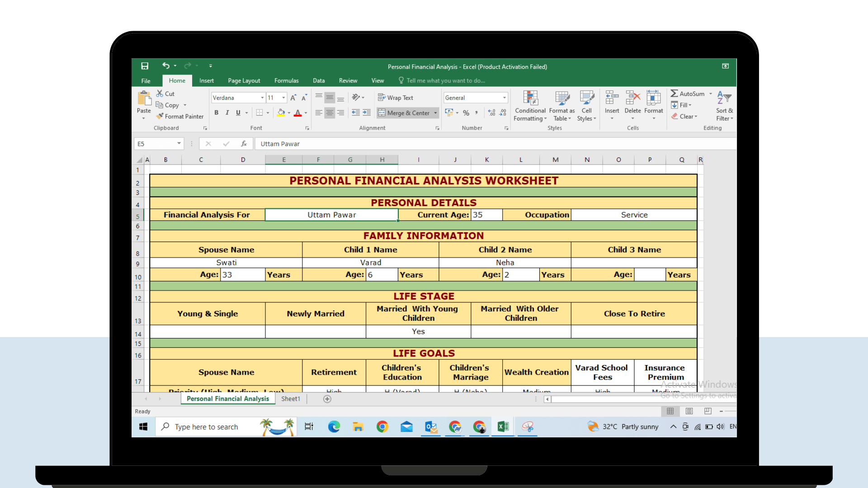Apply the Percent style
Image resolution: width=868 pixels, height=488 pixels.
(466, 113)
